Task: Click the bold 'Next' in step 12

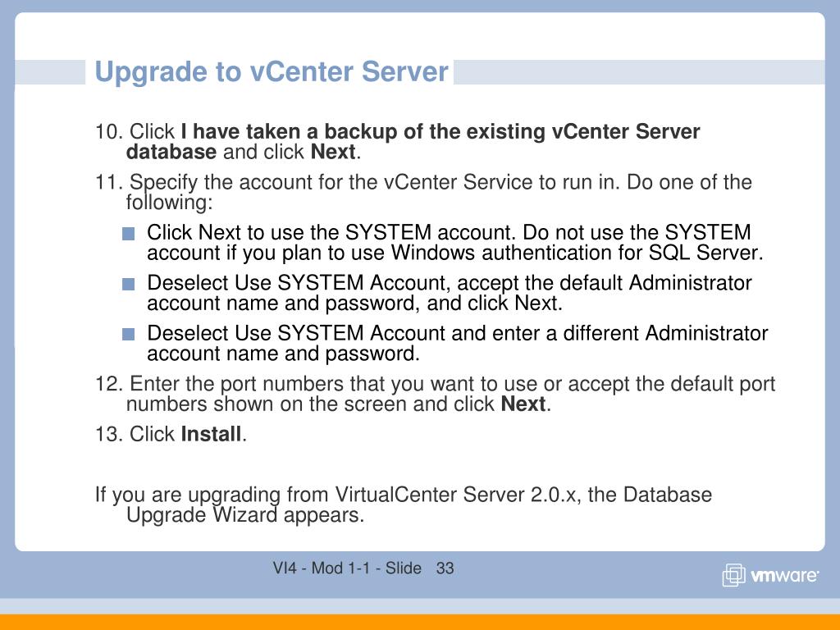Action: tap(523, 404)
